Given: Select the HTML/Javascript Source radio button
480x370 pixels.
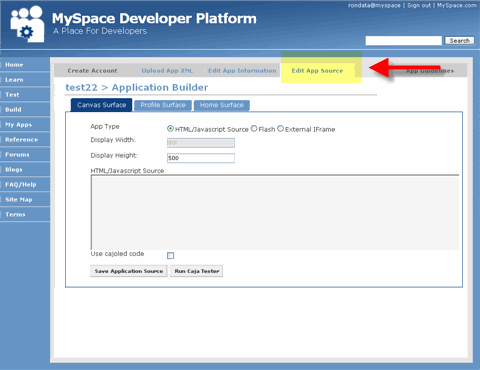Looking at the screenshot, I should [170, 129].
